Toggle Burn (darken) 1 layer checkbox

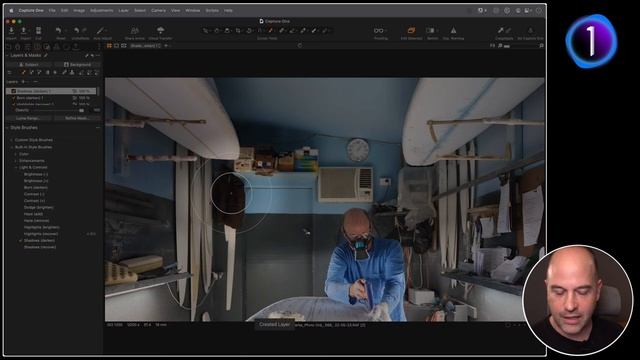[x=13, y=98]
